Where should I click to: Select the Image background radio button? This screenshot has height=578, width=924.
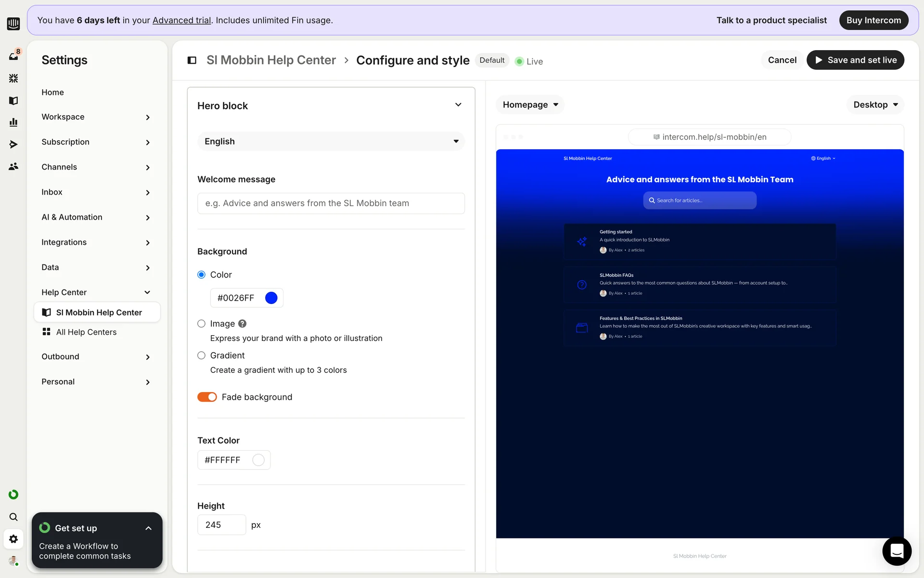click(201, 324)
